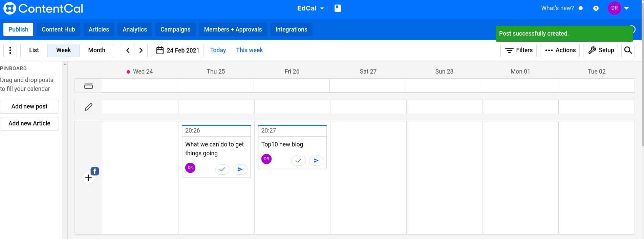The width and height of the screenshot is (644, 239).
Task: Select the Facebook channel badge icon
Action: 95,171
